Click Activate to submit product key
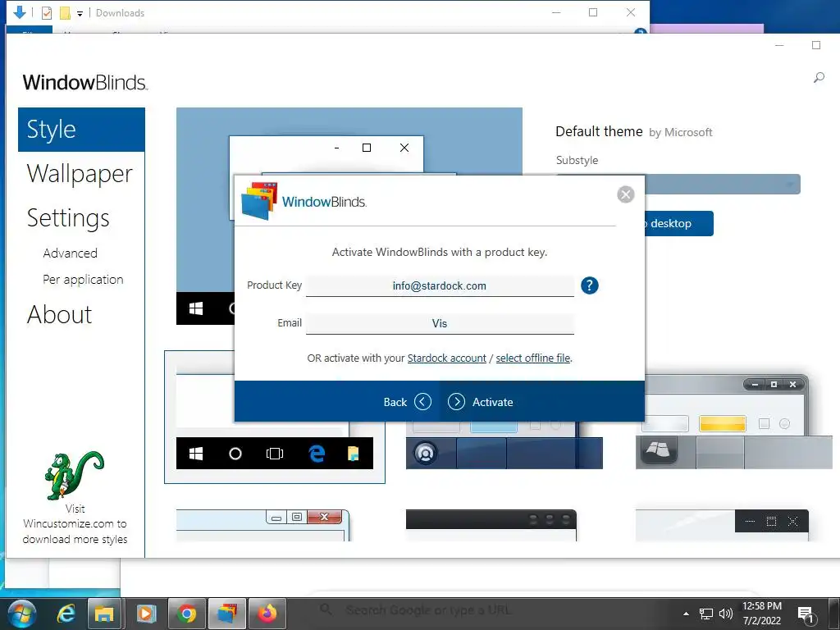Screen dimensions: 840x630 click(481, 402)
